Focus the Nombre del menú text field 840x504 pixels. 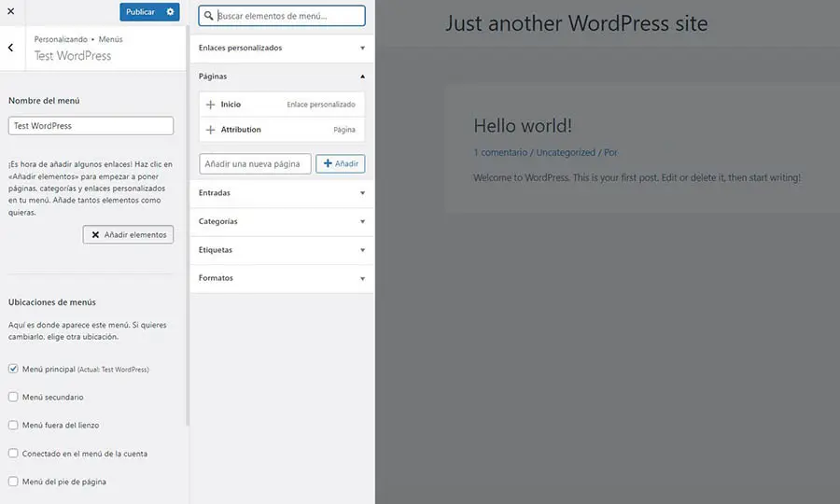pyautogui.click(x=91, y=125)
